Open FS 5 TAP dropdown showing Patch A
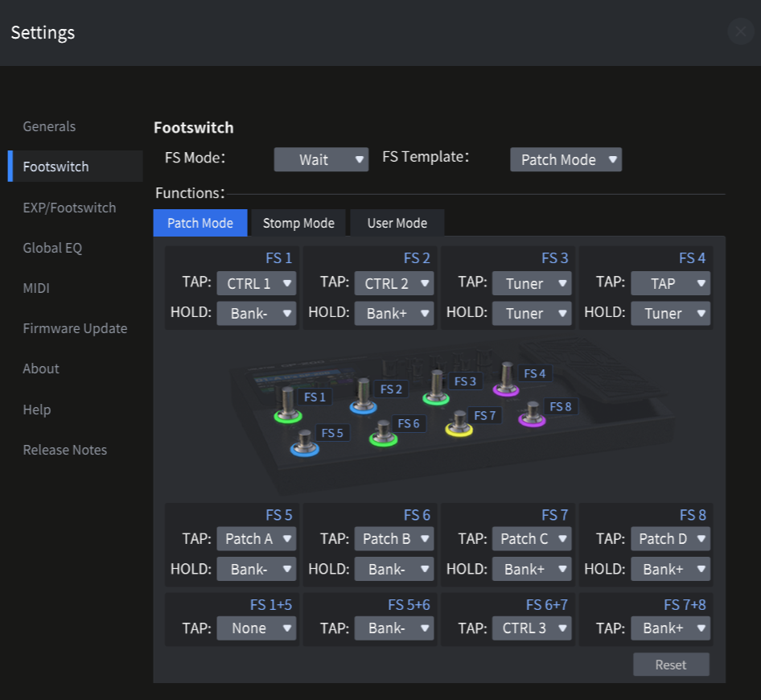Viewport: 761px width, 700px height. [x=257, y=538]
